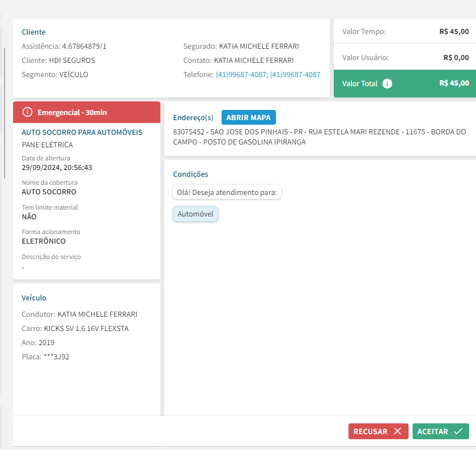Image resolution: width=476 pixels, height=450 pixels.
Task: Select the Valor Tempo amount R$ 45,00
Action: [454, 31]
